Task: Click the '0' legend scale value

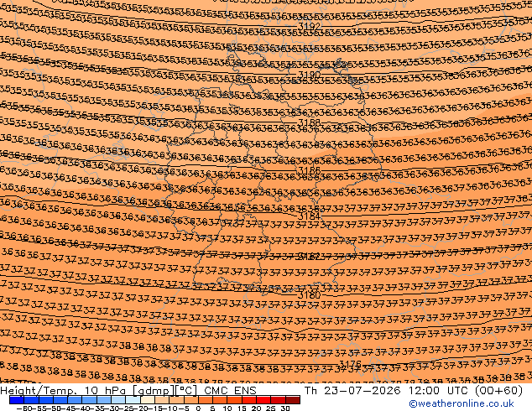Action: (199, 408)
